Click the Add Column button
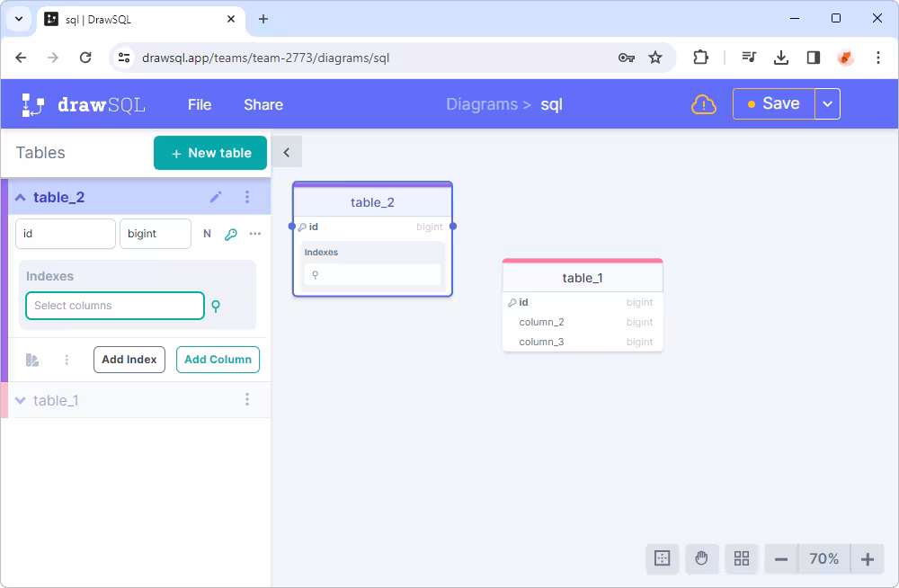 pyautogui.click(x=218, y=360)
